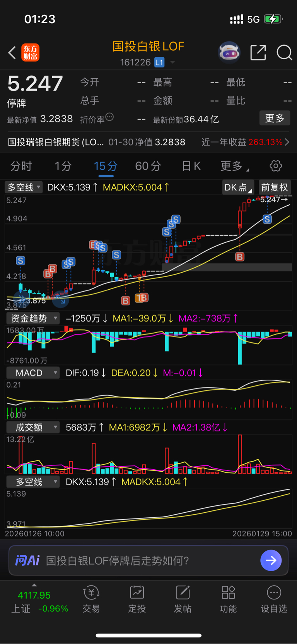297x644 pixels.
Task: Tap the 5683万 turnover reading
Action: (85, 428)
